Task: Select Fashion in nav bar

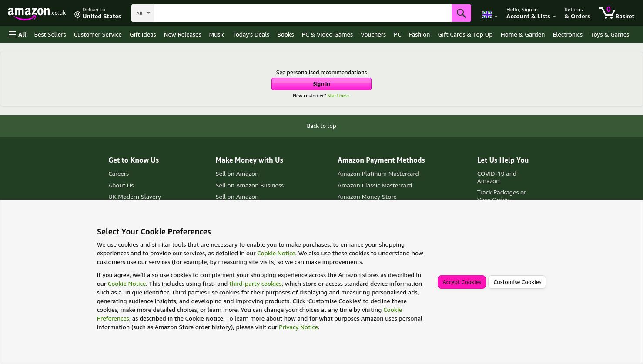Action: [419, 34]
